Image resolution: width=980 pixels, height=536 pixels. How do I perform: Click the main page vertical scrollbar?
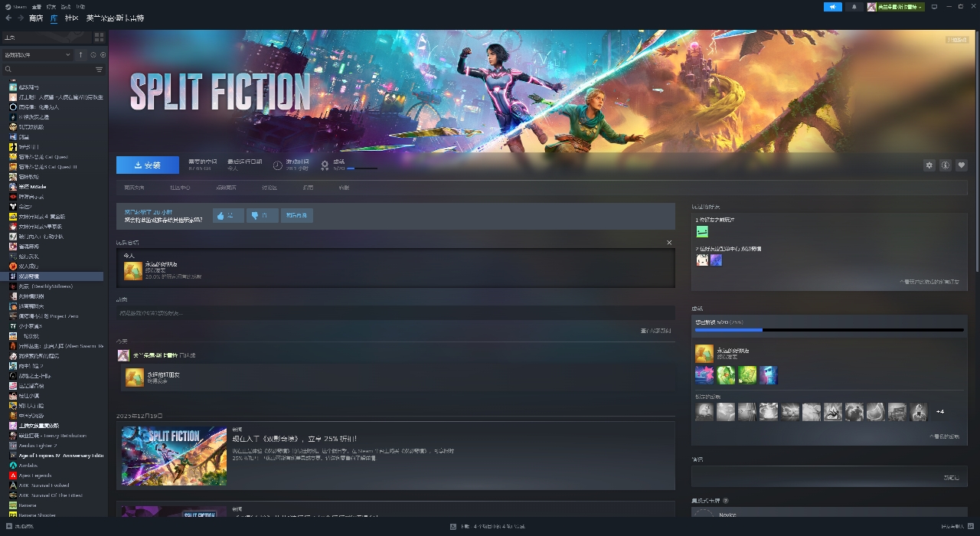point(976,153)
